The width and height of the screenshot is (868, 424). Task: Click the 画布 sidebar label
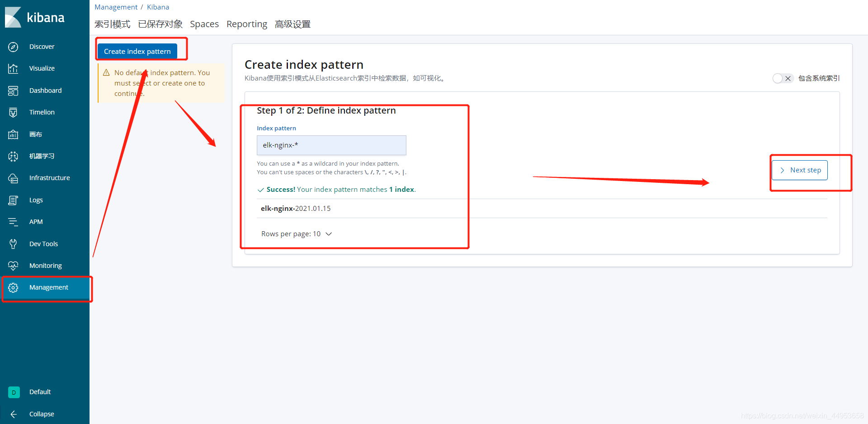36,134
